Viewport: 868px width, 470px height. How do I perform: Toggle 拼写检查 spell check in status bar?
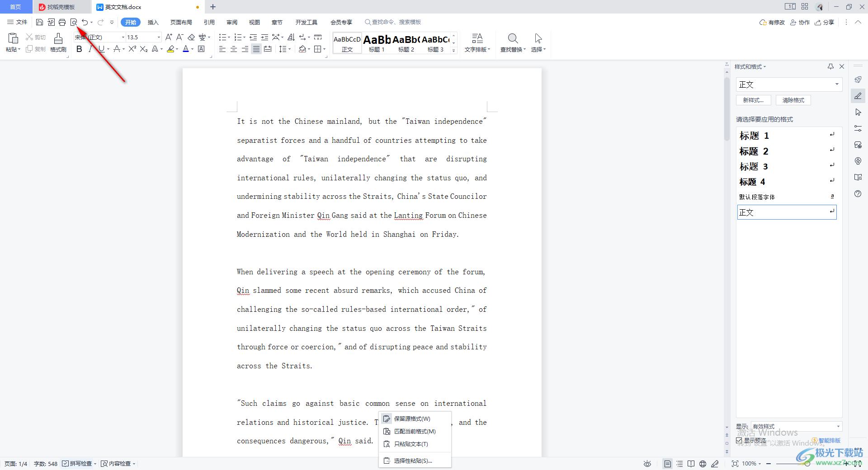pyautogui.click(x=77, y=464)
